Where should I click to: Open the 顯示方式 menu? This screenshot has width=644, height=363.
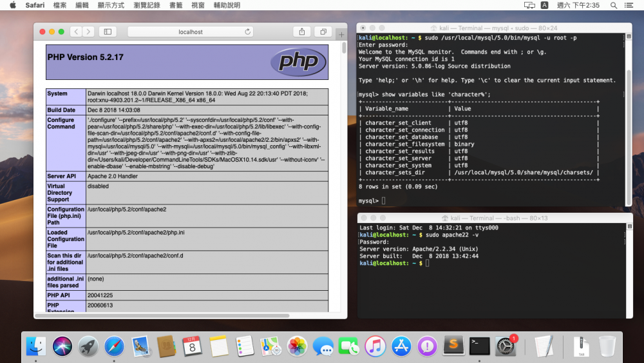pyautogui.click(x=111, y=5)
